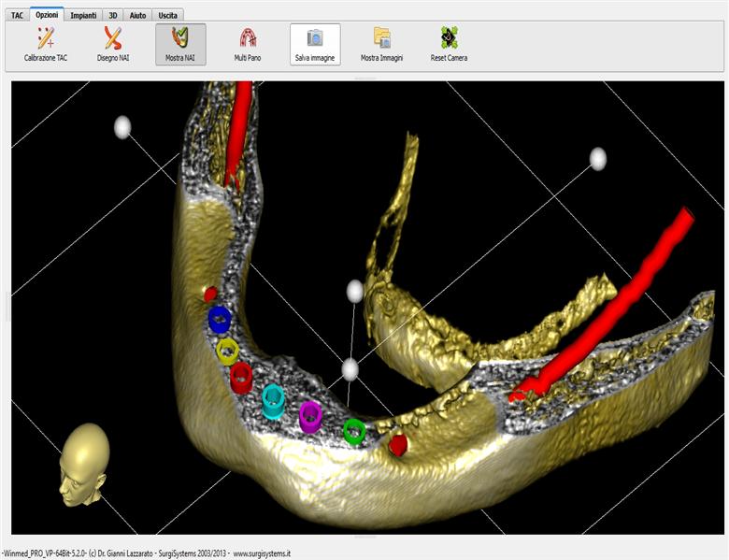Select the green implant ring

point(354,431)
